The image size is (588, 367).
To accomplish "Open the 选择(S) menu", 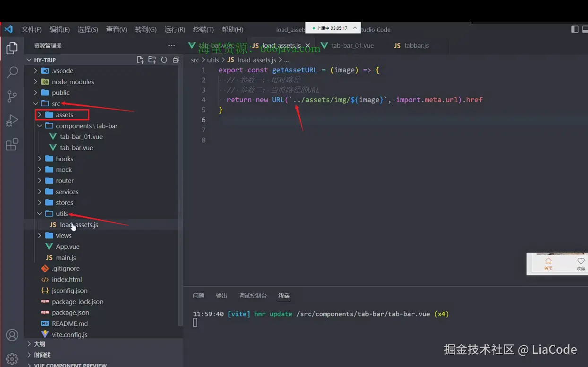I will click(88, 29).
